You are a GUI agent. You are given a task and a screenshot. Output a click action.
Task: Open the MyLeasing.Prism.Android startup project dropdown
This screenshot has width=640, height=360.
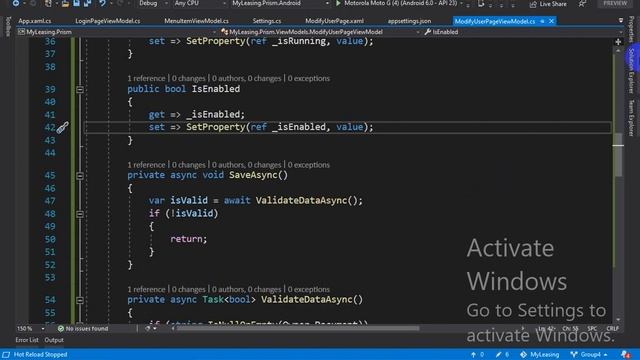coord(280,3)
